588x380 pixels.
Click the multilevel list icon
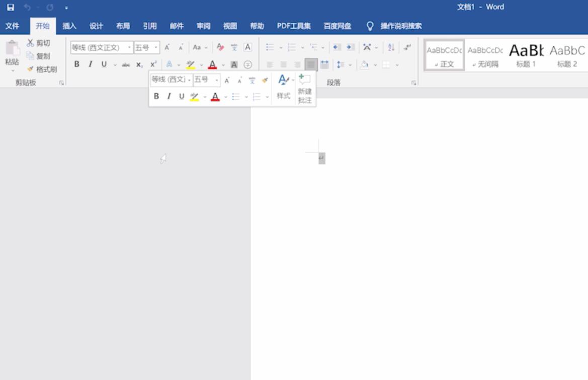[313, 47]
